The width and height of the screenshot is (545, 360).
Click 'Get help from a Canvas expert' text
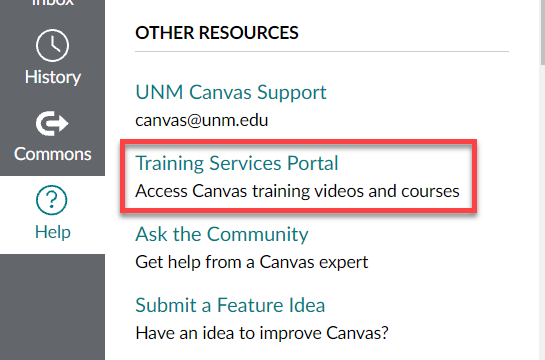[x=252, y=262]
